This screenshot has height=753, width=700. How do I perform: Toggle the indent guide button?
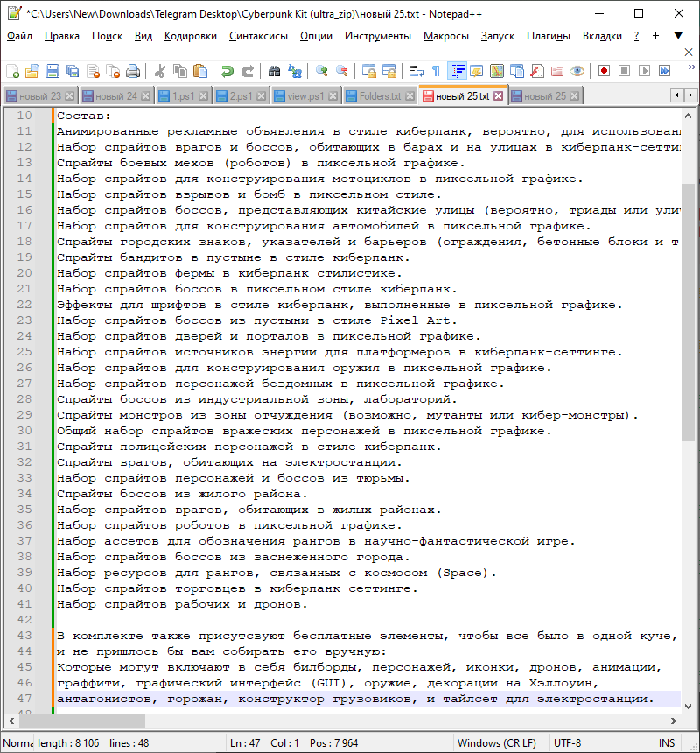pos(456,71)
